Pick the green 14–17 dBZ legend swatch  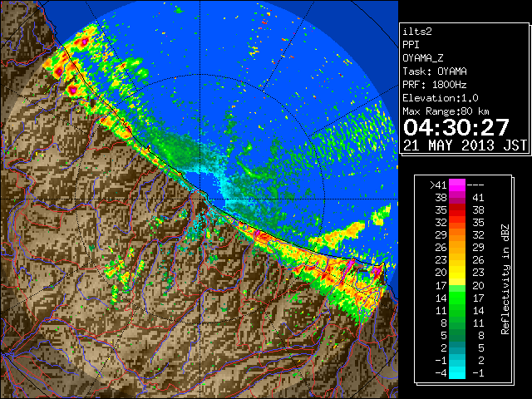[x=457, y=298]
